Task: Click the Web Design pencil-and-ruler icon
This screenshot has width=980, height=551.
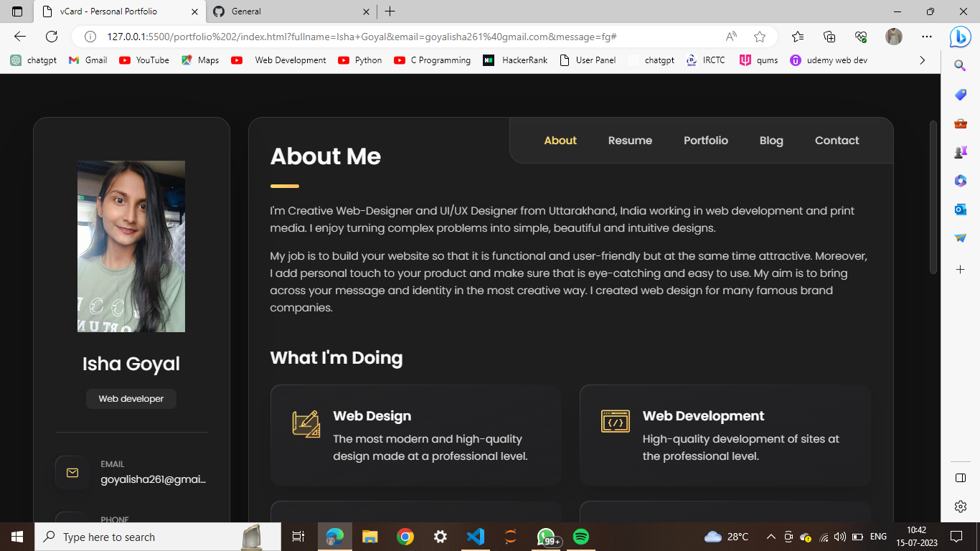Action: pyautogui.click(x=305, y=423)
